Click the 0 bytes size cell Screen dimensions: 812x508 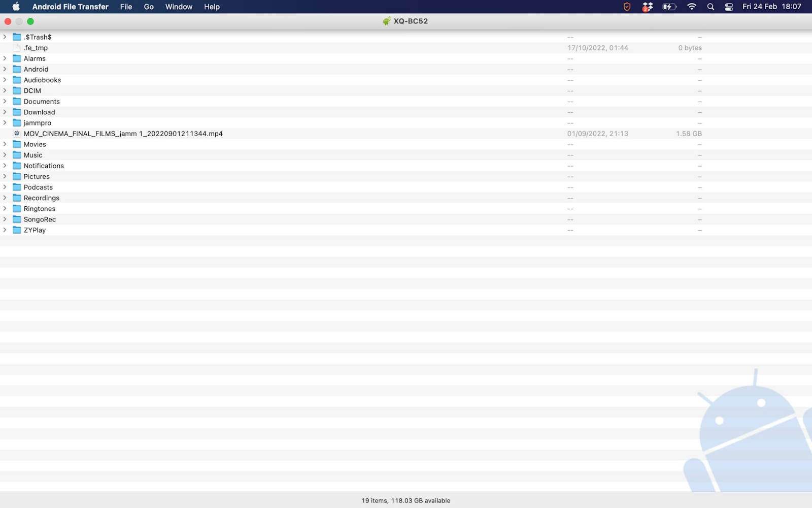(690, 48)
